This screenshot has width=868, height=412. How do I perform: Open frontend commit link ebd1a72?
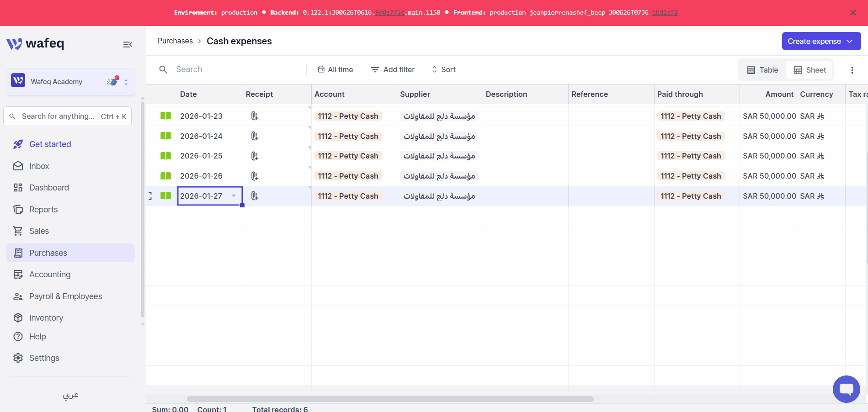tap(665, 12)
